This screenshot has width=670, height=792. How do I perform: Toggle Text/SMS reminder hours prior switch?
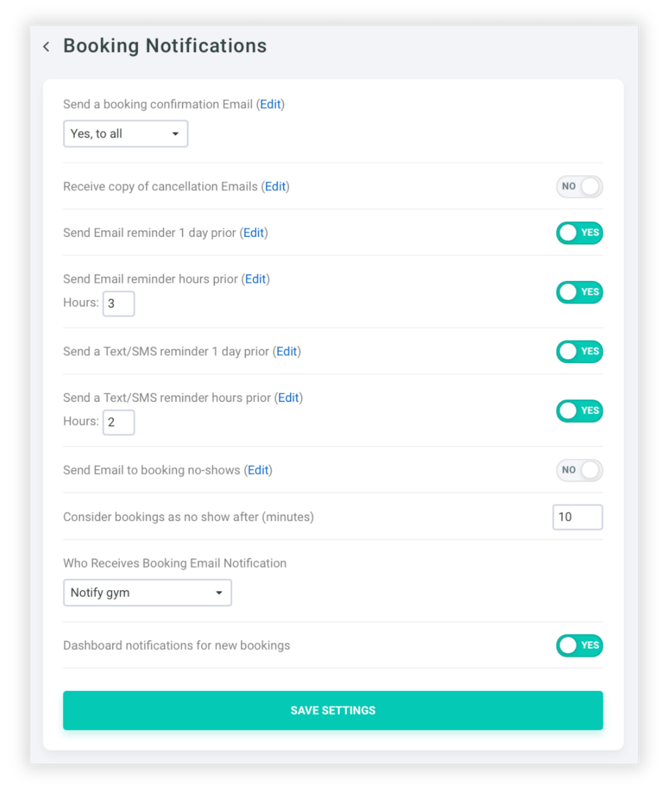(579, 410)
